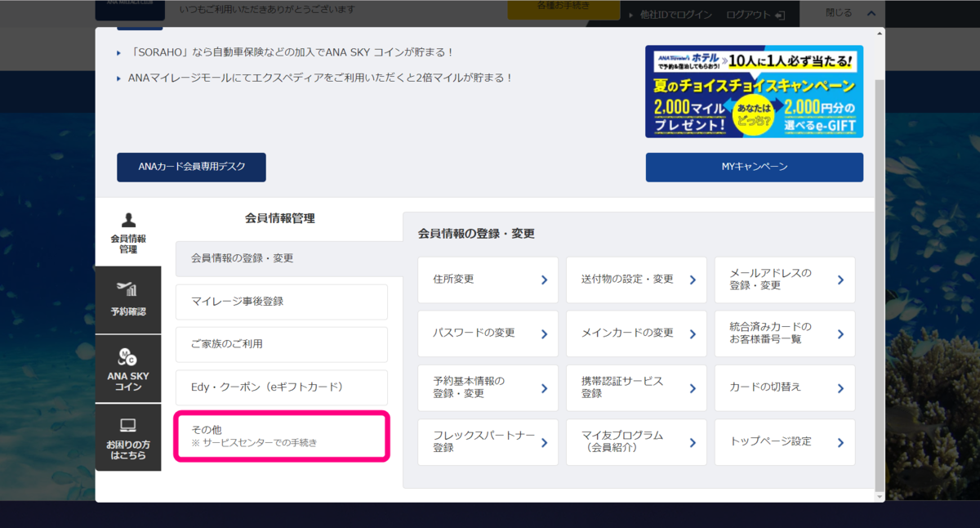Click chevron arrow on 携帯認証サービス登録

click(693, 388)
